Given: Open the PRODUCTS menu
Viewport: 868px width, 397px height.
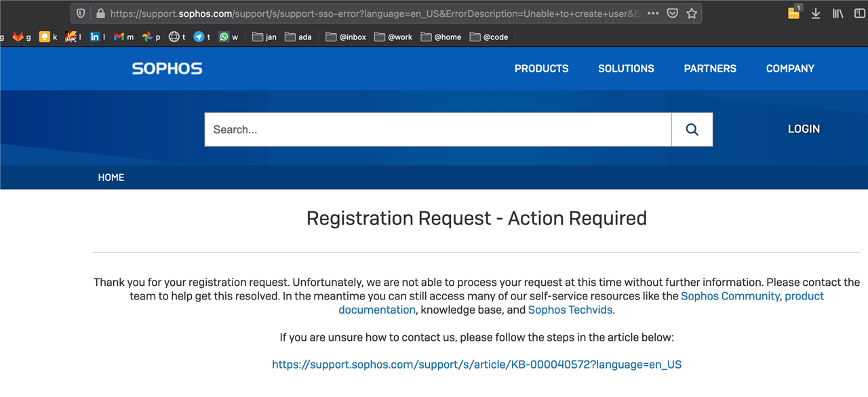Looking at the screenshot, I should click(x=541, y=68).
